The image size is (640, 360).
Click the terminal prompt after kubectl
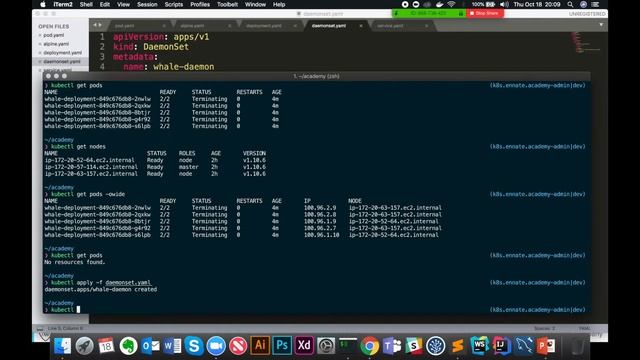pos(78,310)
